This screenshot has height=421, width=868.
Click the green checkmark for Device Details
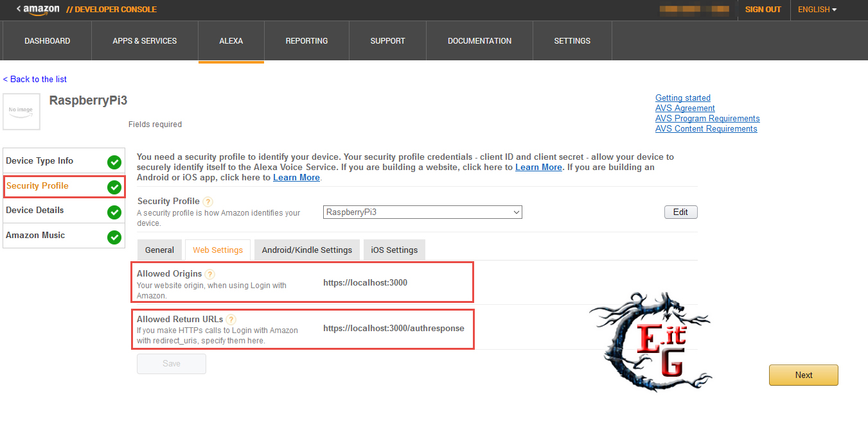[114, 212]
